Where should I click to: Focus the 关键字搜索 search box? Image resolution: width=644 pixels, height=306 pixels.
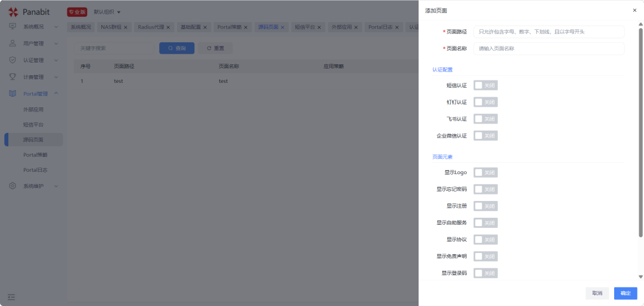[x=114, y=48]
